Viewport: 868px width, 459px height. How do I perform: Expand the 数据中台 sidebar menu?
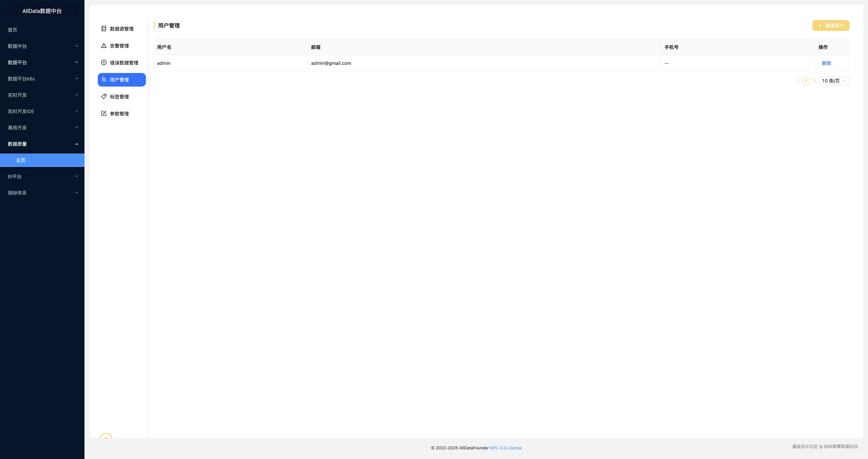point(42,46)
